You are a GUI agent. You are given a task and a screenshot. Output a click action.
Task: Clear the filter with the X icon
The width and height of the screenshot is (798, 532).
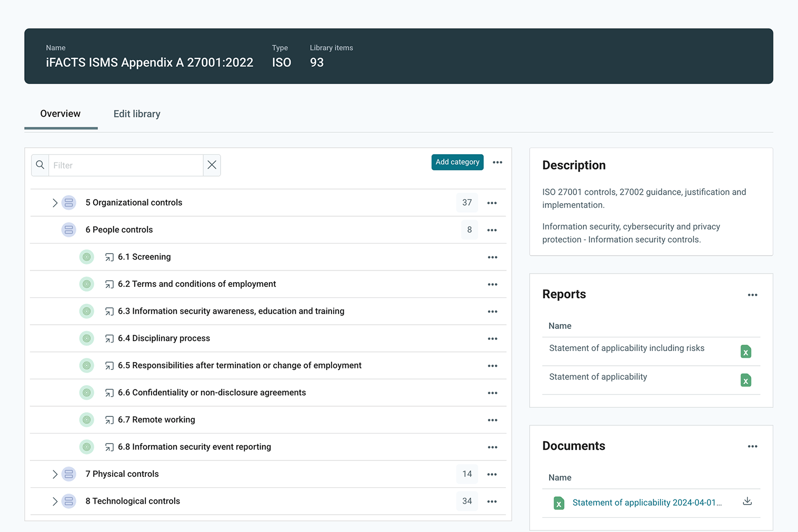[x=212, y=165]
